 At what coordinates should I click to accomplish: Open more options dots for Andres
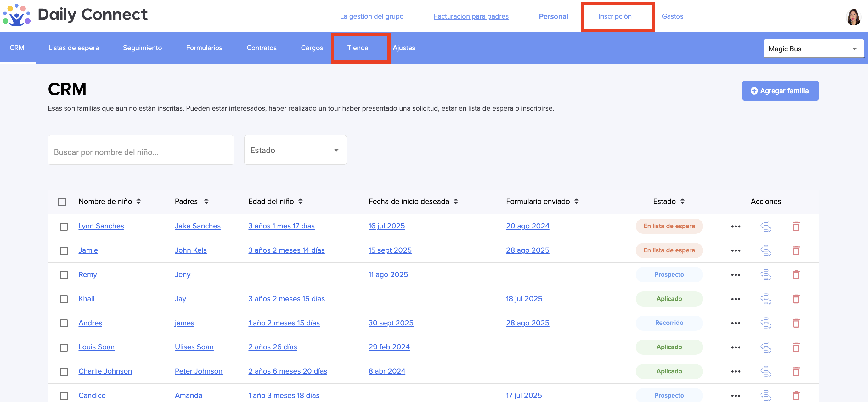735,323
